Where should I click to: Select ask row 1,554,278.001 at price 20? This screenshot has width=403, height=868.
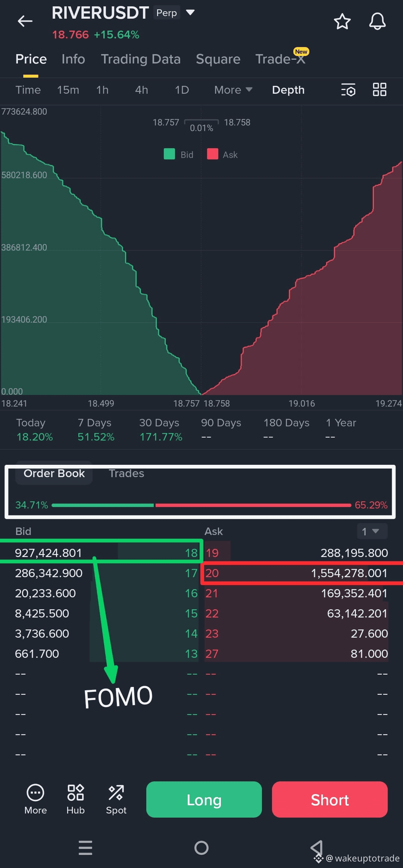(296, 573)
